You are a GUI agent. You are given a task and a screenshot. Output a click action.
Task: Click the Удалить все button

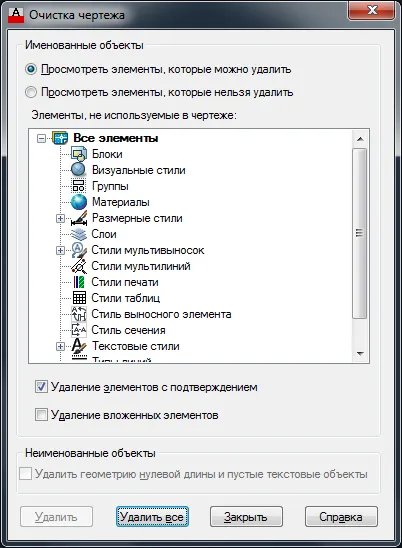152,517
